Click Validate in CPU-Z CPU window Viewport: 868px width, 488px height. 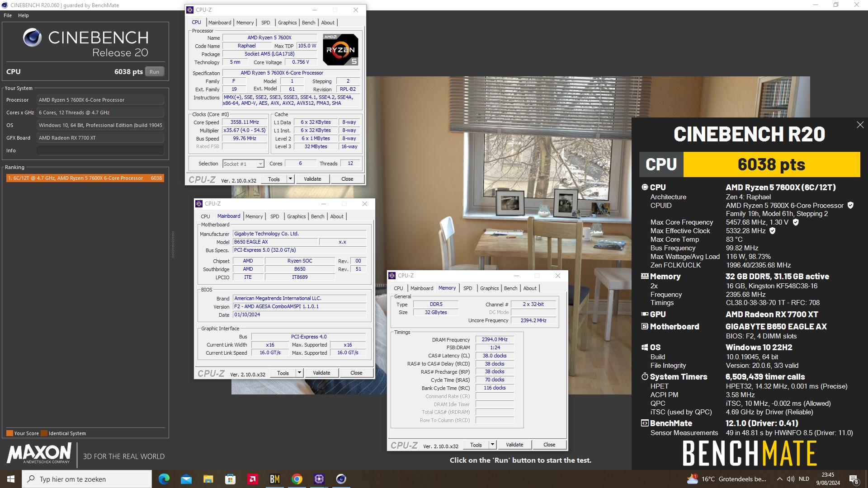[x=312, y=179]
